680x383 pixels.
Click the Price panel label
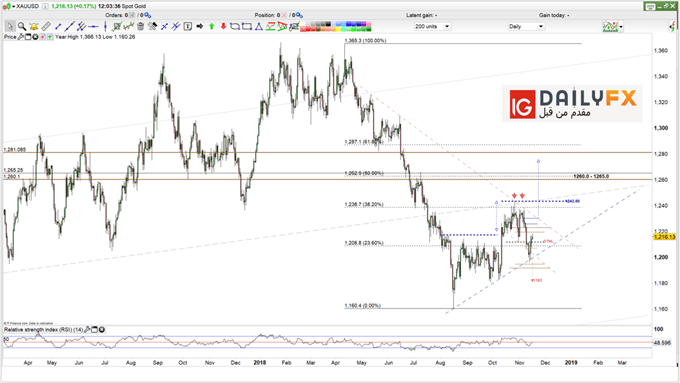10,37
